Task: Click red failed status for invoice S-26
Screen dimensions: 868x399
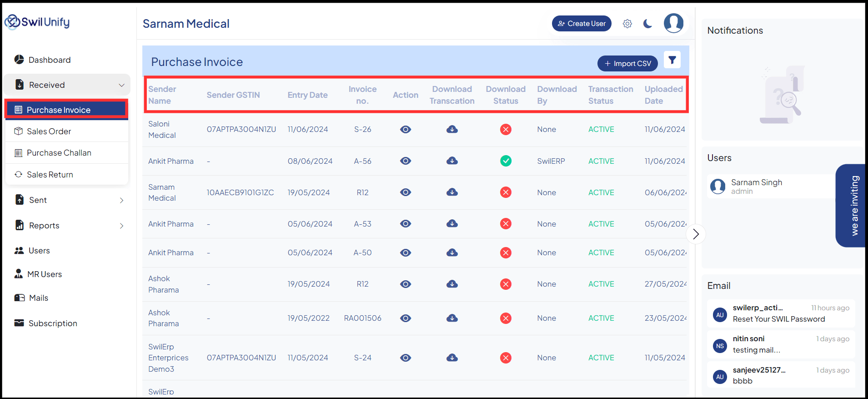Action: pyautogui.click(x=506, y=130)
